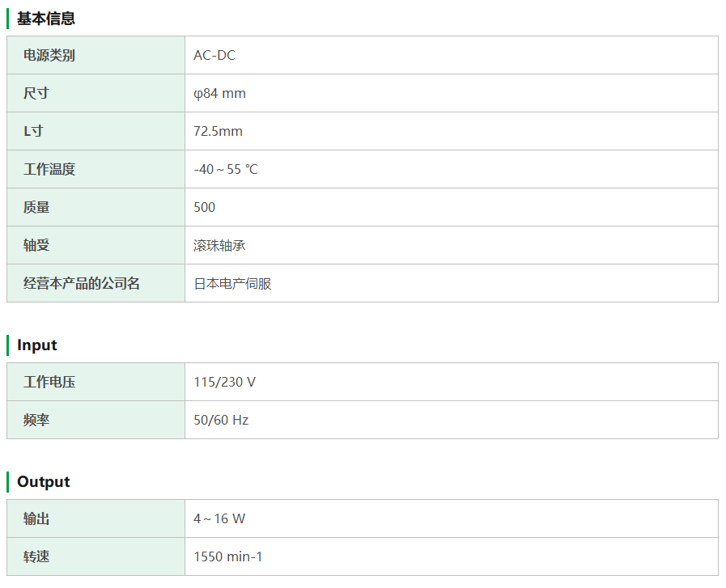Click the 滚珠轴承 bearing value
The width and height of the screenshot is (726, 588).
point(219,245)
